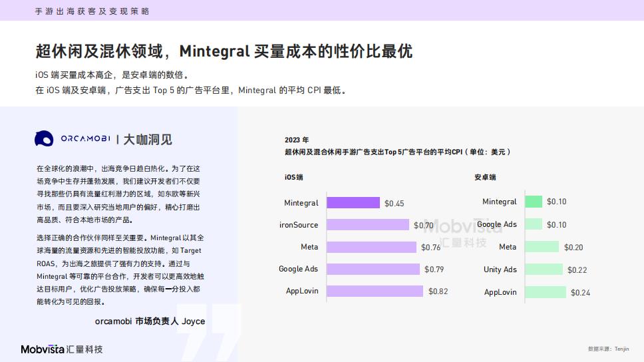Click the slide title about Mintegral 买量成本

pos(224,51)
